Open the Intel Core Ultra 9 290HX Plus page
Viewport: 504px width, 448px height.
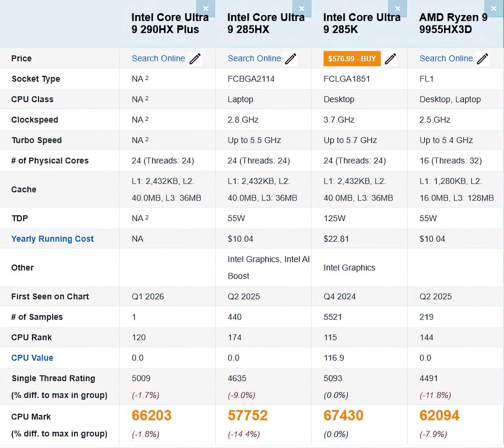[170, 23]
